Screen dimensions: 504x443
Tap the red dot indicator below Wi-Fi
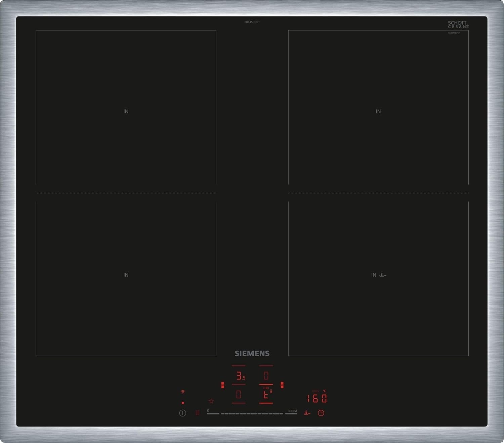pos(183,403)
